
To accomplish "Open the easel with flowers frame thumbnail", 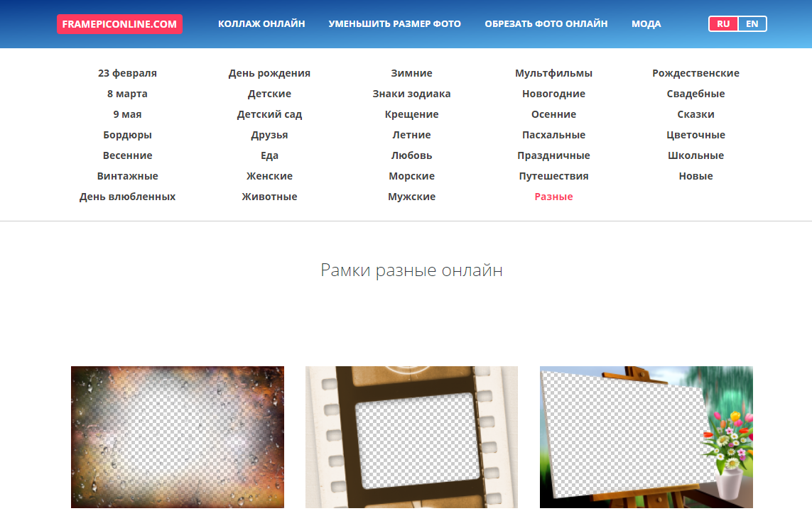I will [646, 437].
